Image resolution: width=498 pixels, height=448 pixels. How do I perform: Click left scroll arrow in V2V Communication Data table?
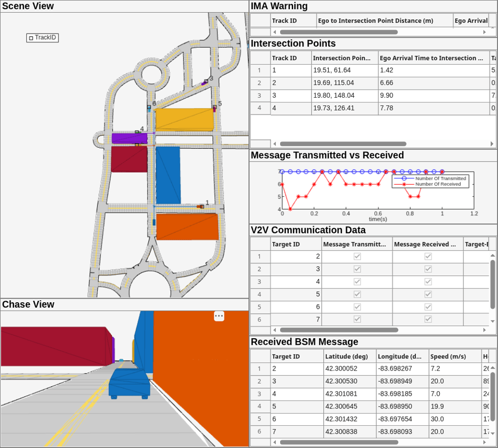pos(275,330)
